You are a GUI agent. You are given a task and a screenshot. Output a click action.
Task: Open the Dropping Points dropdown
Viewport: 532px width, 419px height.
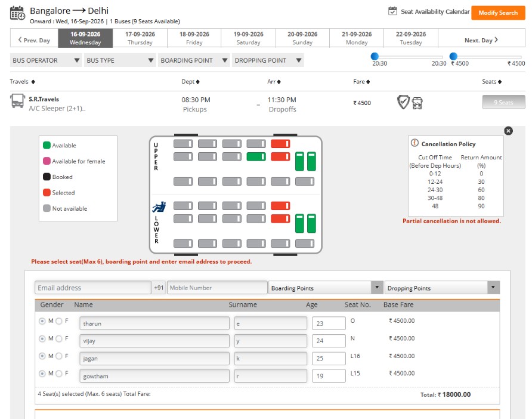point(442,288)
